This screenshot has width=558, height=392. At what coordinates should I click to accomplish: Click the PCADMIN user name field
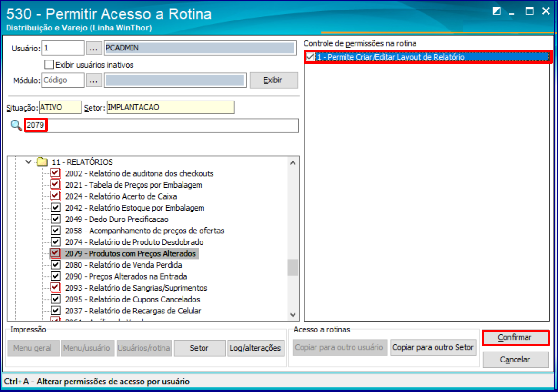(200, 48)
